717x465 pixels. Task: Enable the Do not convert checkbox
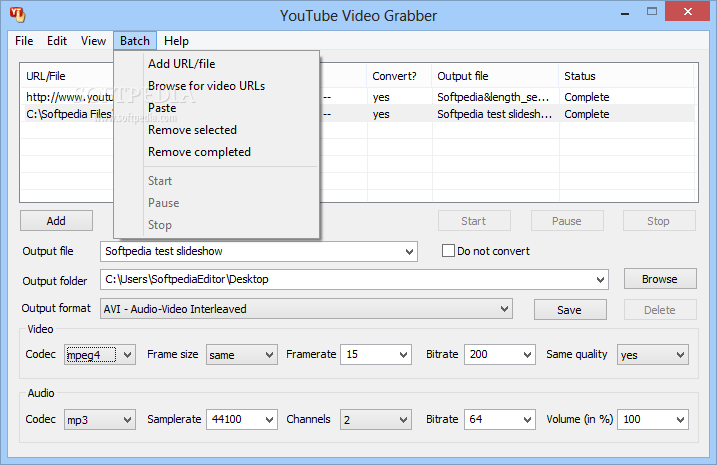(448, 251)
